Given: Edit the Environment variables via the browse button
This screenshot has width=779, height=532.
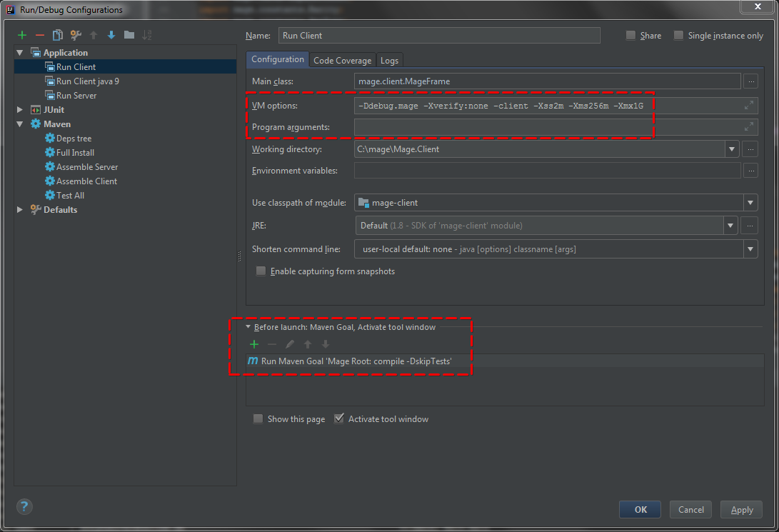Looking at the screenshot, I should (751, 171).
